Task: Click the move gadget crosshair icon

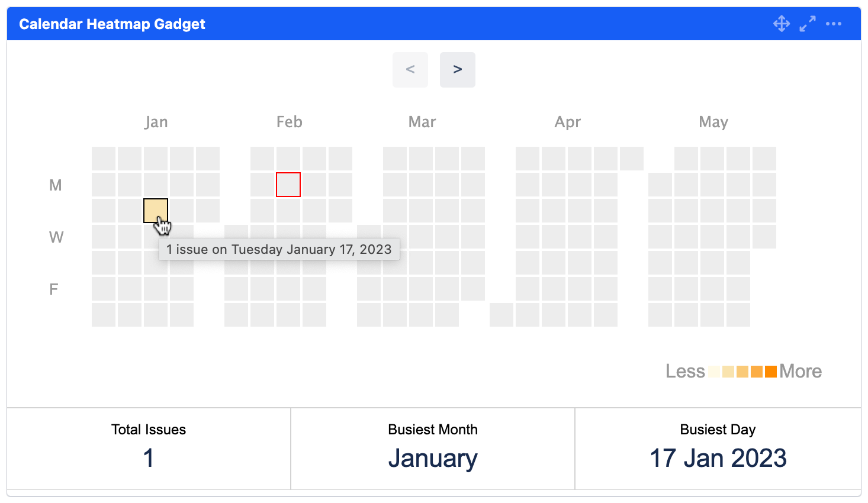Action: [782, 24]
